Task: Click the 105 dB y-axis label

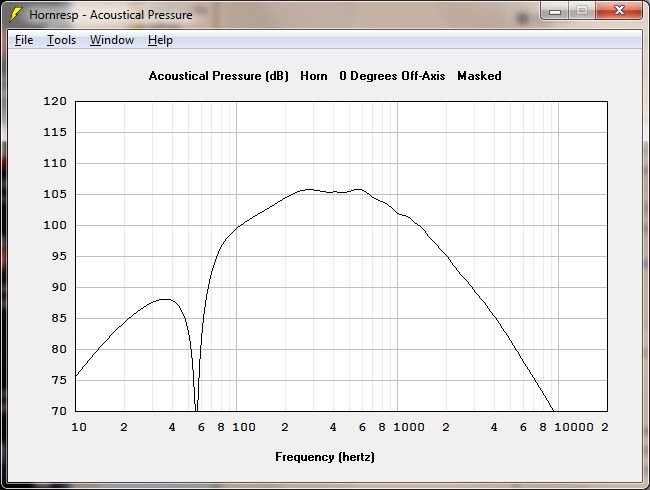Action: [55, 194]
